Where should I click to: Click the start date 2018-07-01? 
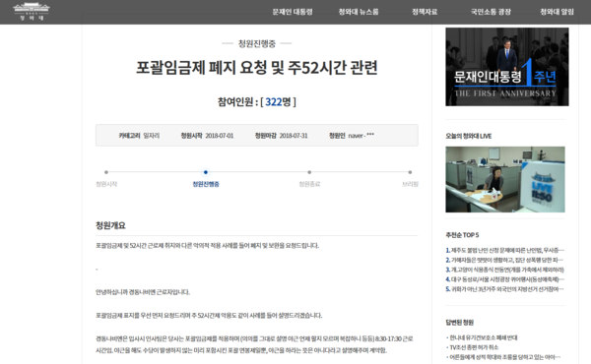point(220,136)
